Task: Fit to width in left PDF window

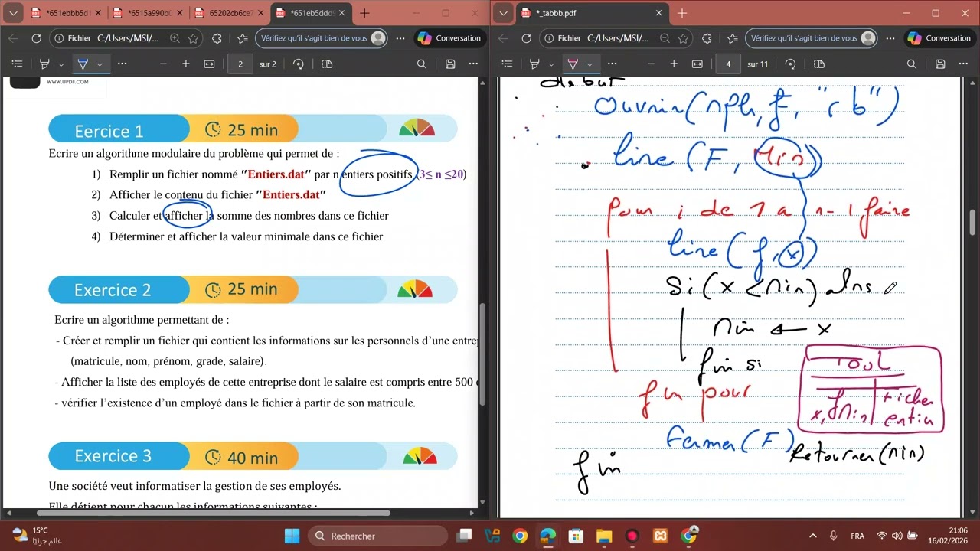Action: click(209, 64)
